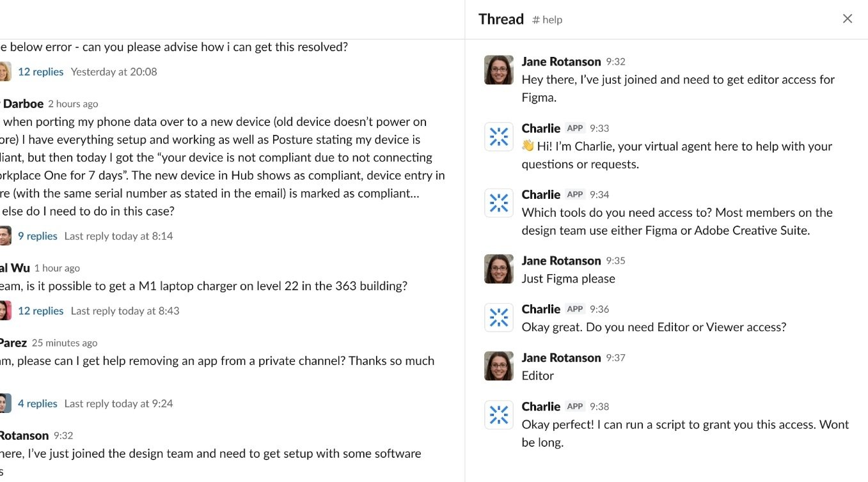Screen dimensions: 868x482
Task: Click the APP badge on 9:34 message
Action: point(575,194)
